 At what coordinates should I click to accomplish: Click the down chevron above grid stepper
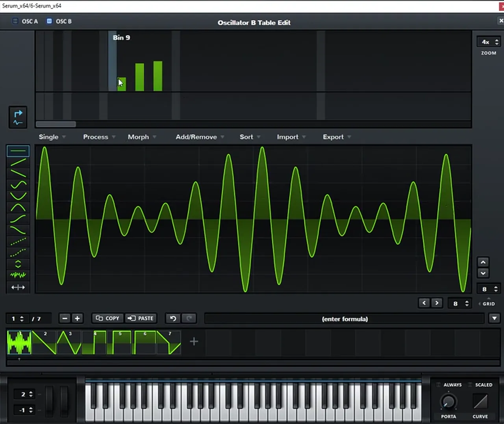coord(483,273)
